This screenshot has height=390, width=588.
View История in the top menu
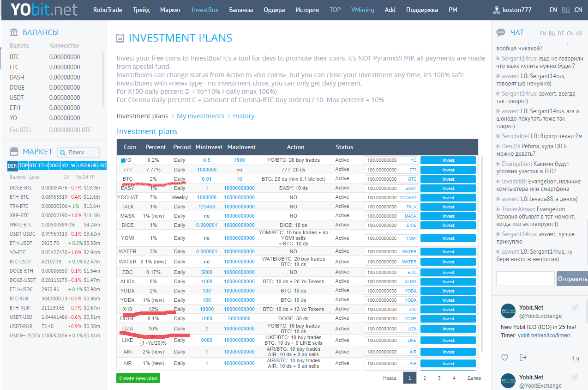[307, 10]
